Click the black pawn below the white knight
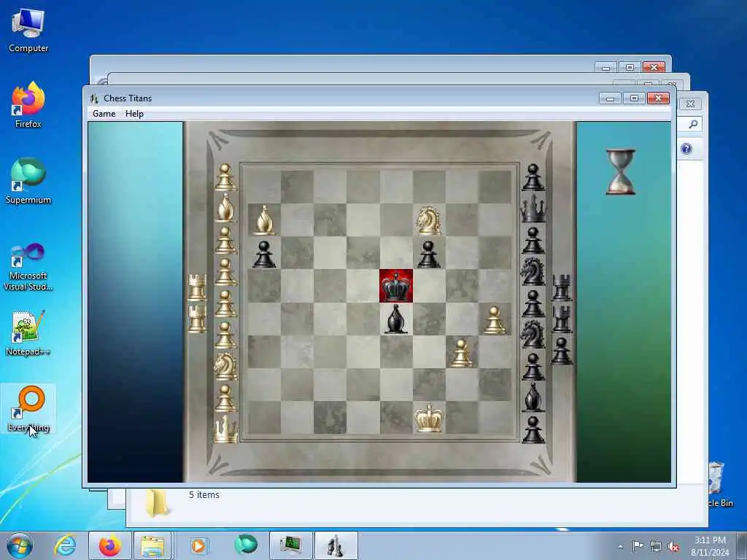This screenshot has height=560, width=747. click(x=428, y=254)
